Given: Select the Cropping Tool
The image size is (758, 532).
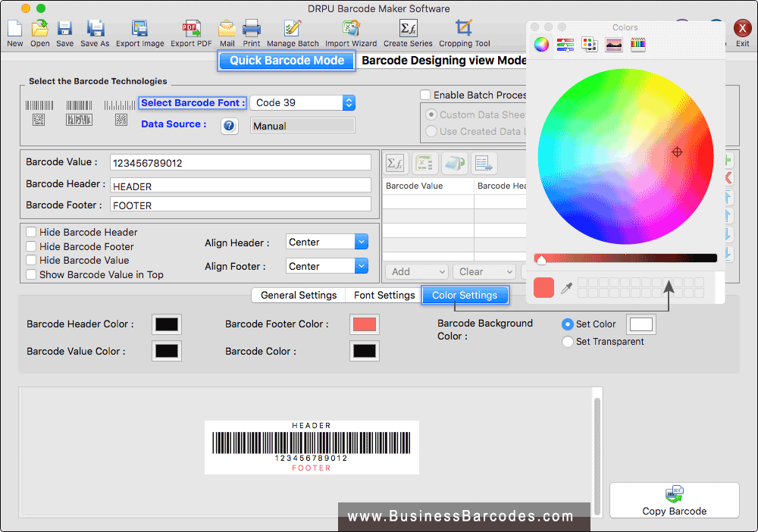Looking at the screenshot, I should coord(464,29).
